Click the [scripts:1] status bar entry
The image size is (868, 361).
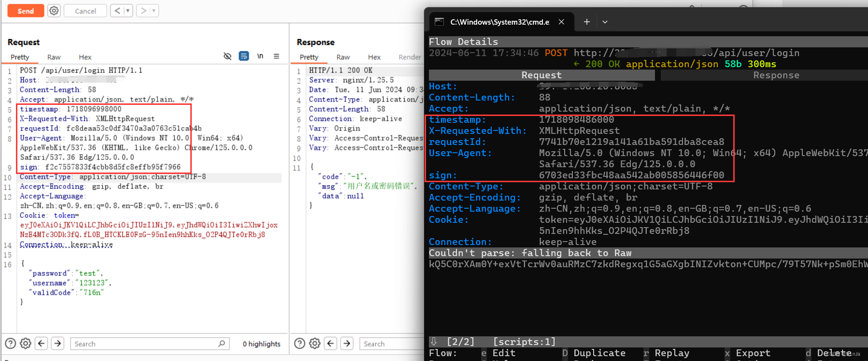pyautogui.click(x=524, y=342)
